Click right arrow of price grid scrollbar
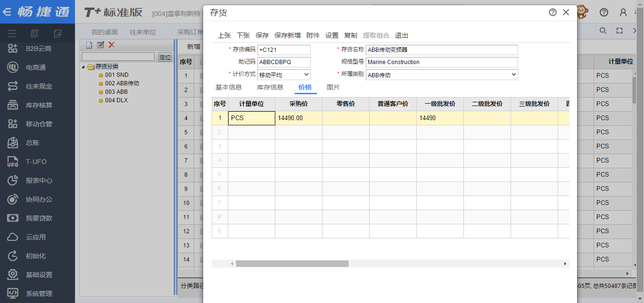 tap(565, 264)
